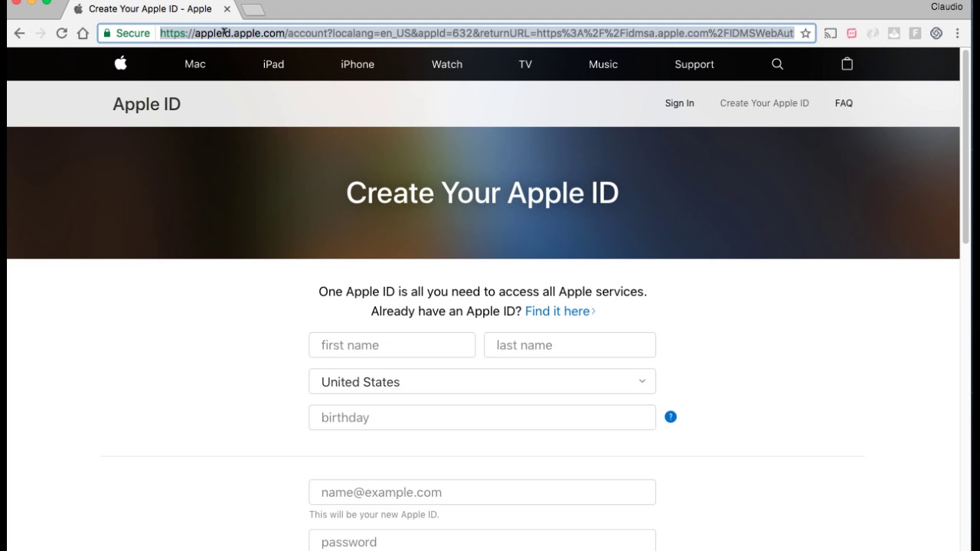The width and height of the screenshot is (980, 551).
Task: Click the Apple ID heading
Action: pyautogui.click(x=146, y=104)
